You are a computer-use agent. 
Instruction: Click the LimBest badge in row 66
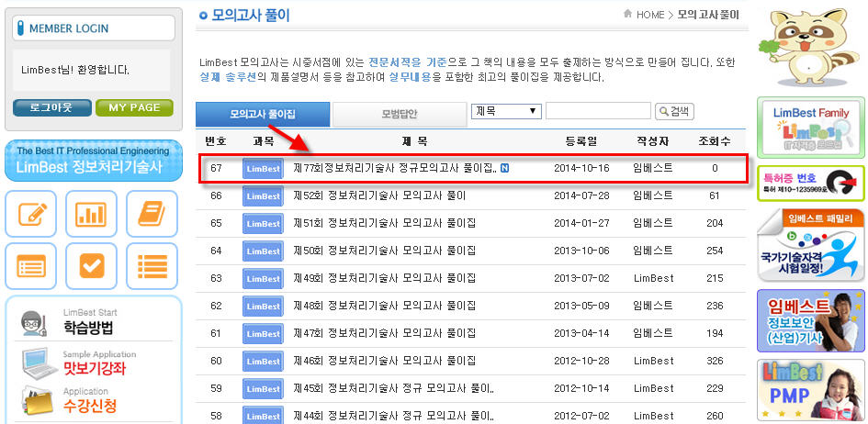pyautogui.click(x=263, y=196)
